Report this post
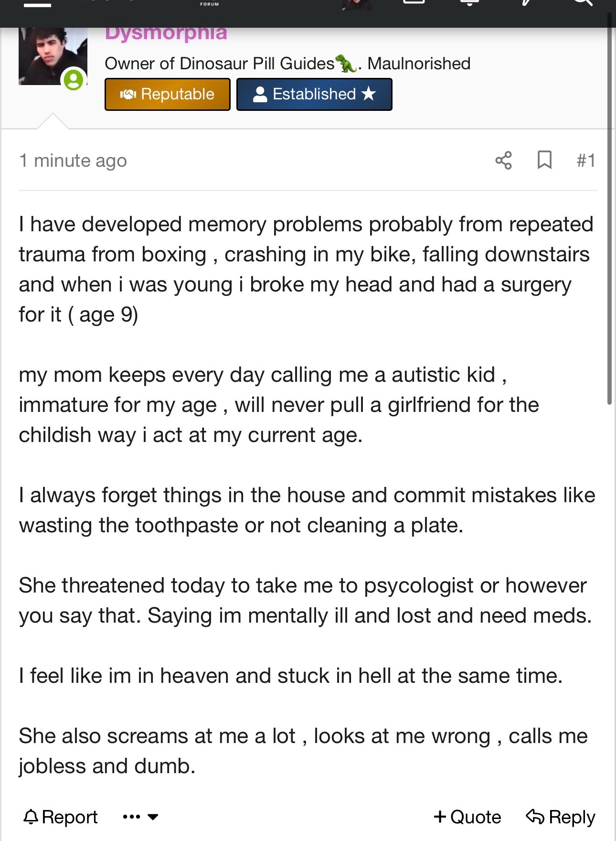This screenshot has width=616, height=841. [61, 817]
